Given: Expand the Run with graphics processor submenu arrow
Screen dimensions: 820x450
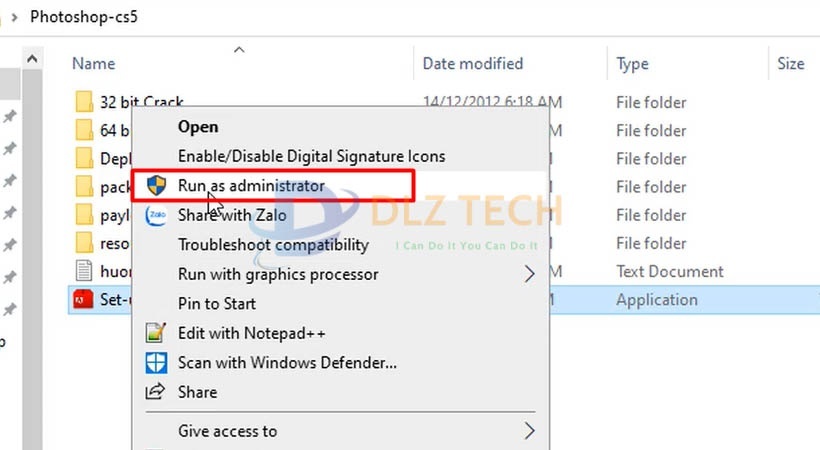Looking at the screenshot, I should tap(529, 274).
